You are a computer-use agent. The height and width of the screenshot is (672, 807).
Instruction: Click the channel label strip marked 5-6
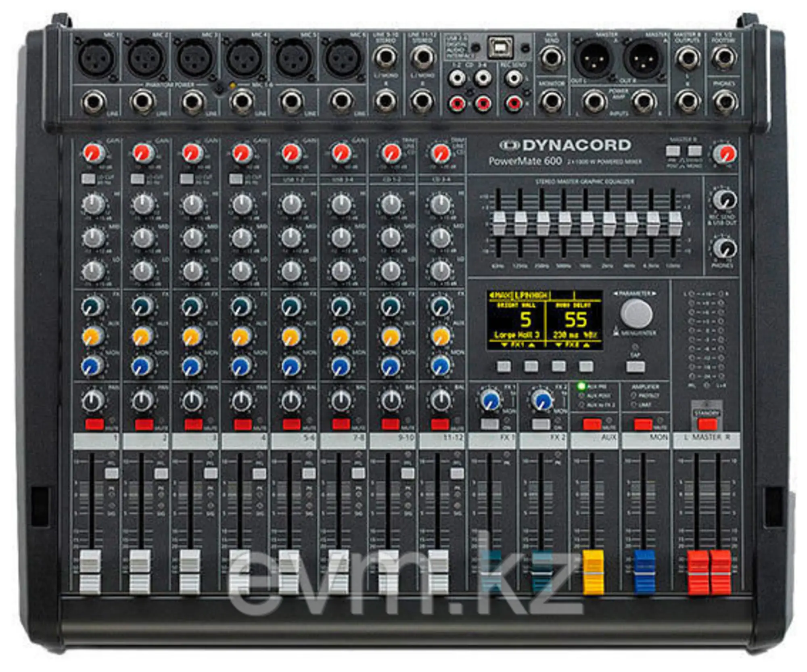pos(294,441)
